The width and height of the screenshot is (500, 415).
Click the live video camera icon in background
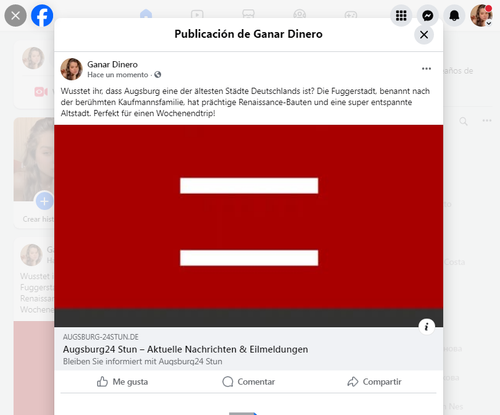click(x=41, y=91)
